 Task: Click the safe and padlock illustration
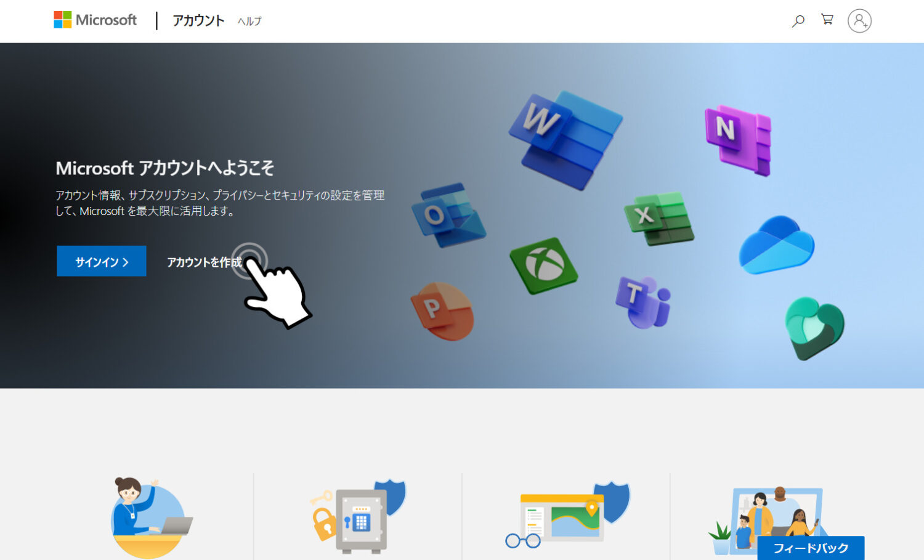358,516
